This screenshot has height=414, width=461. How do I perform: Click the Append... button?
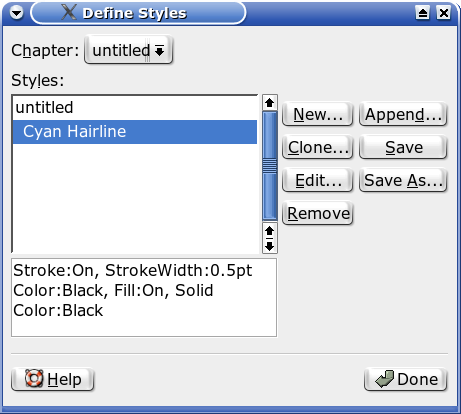(403, 114)
